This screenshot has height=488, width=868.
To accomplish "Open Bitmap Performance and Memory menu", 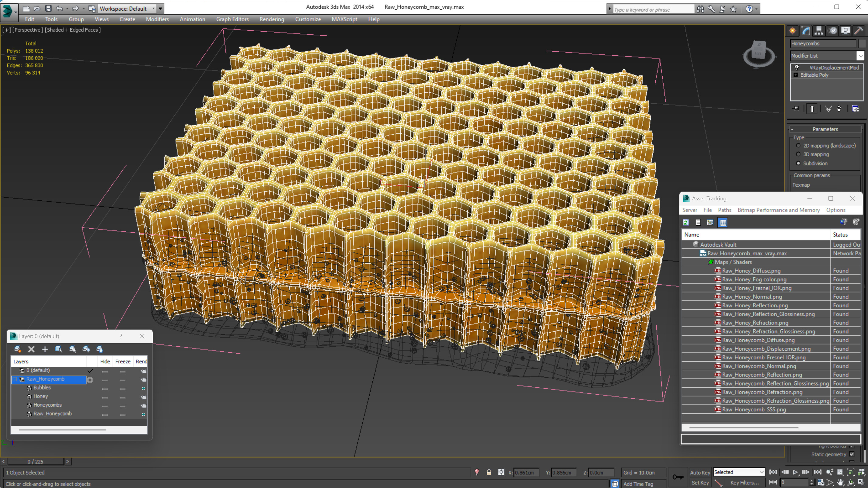I will point(778,210).
